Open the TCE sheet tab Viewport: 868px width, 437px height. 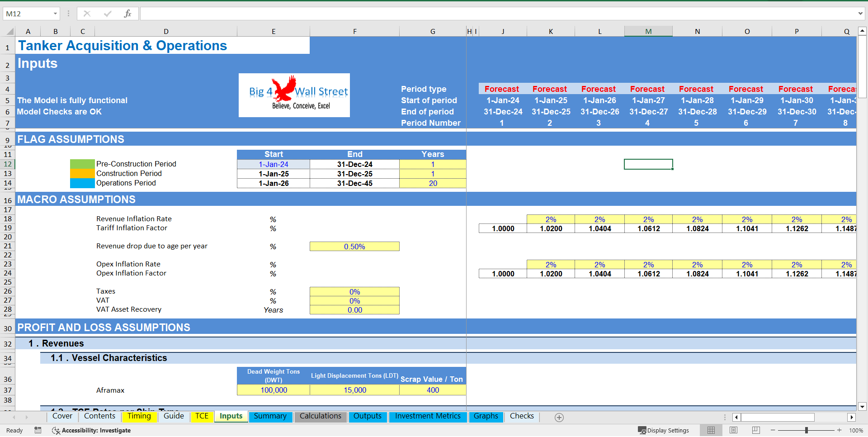202,416
